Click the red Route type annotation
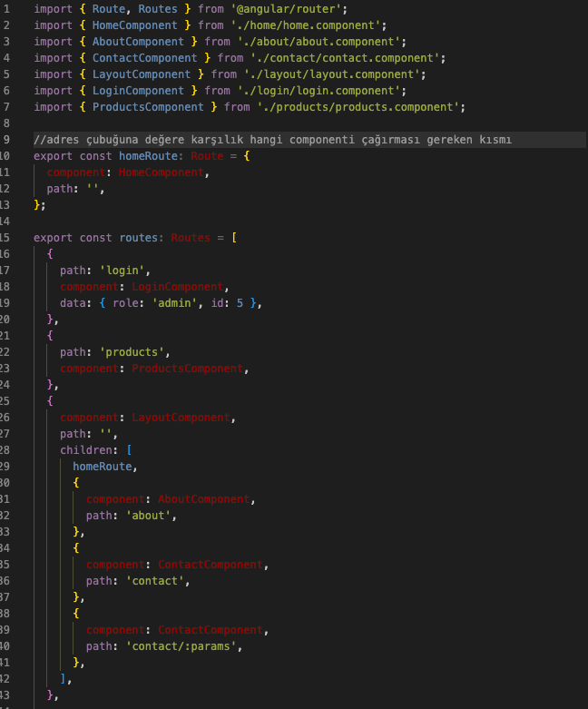588x709 pixels. pos(207,156)
